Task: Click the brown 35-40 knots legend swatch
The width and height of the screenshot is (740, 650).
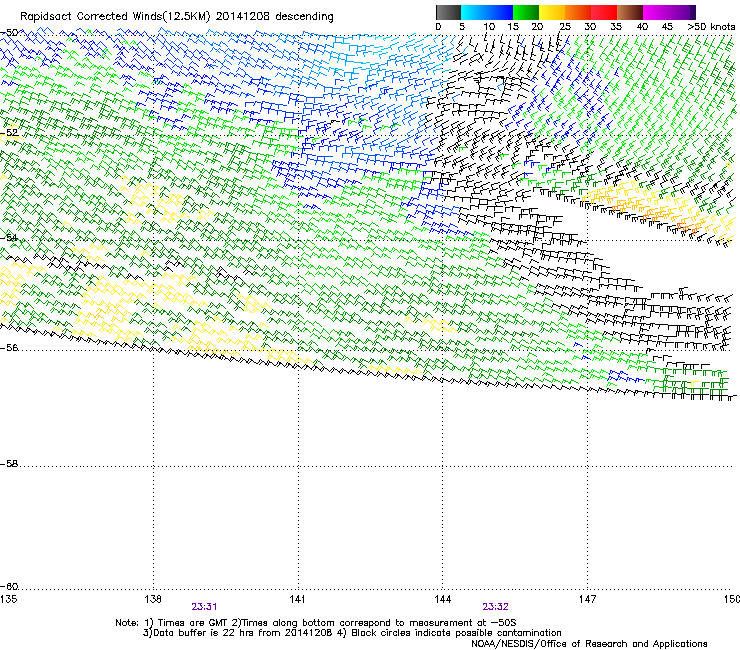Action: click(x=630, y=12)
